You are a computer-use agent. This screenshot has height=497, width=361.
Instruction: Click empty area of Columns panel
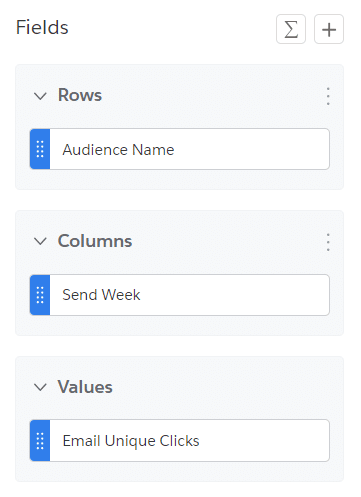click(217, 243)
